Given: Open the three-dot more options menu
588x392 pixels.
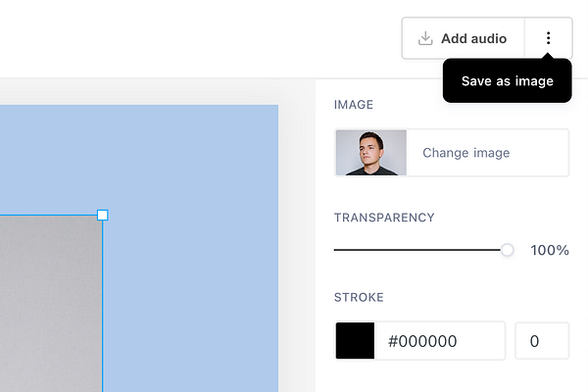Looking at the screenshot, I should click(x=548, y=38).
